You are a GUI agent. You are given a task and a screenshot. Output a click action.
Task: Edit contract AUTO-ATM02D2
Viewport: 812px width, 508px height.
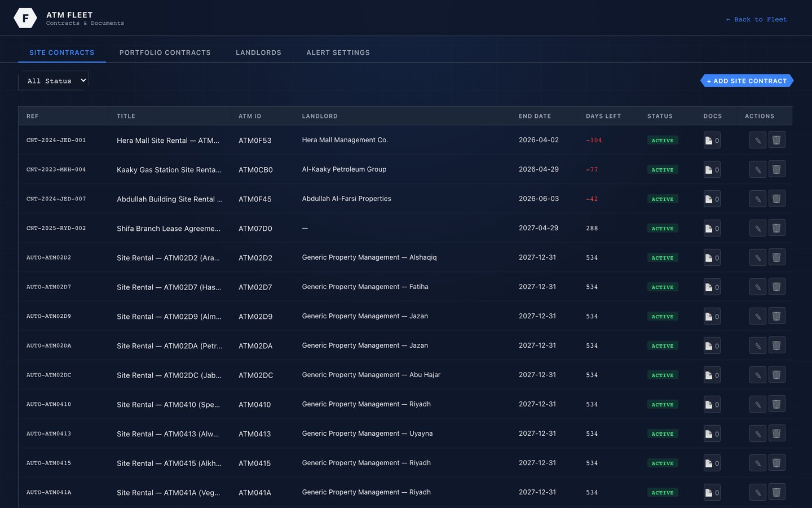758,257
